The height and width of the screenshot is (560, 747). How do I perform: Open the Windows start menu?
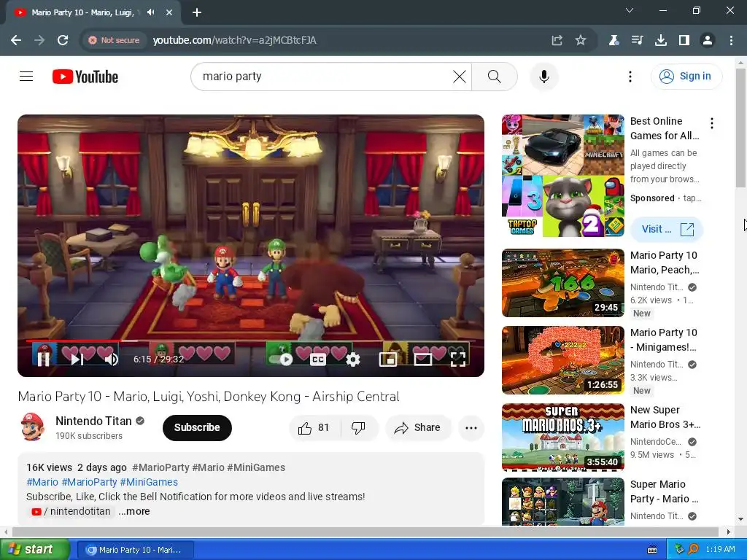tap(35, 550)
